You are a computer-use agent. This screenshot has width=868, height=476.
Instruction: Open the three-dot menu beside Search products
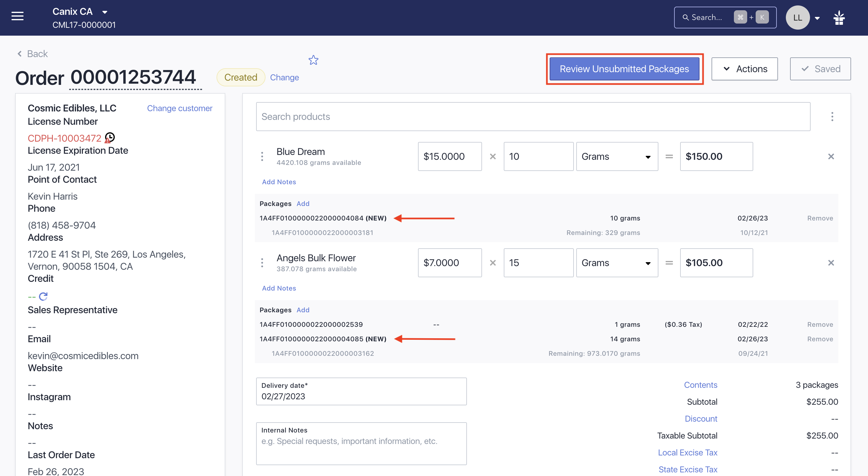pyautogui.click(x=832, y=117)
